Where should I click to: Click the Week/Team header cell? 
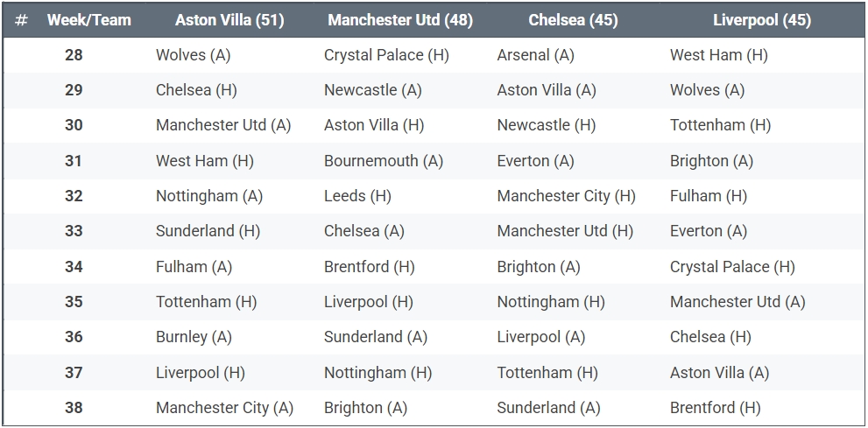(89, 19)
